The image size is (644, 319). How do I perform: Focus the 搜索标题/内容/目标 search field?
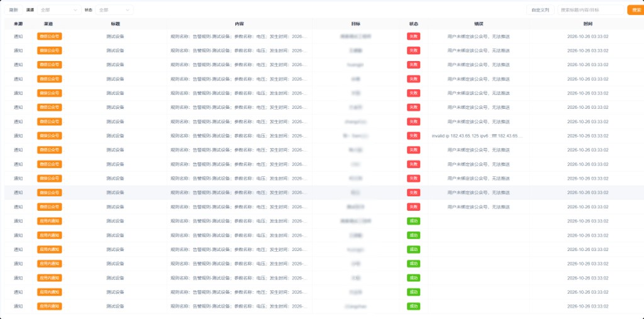click(x=591, y=10)
